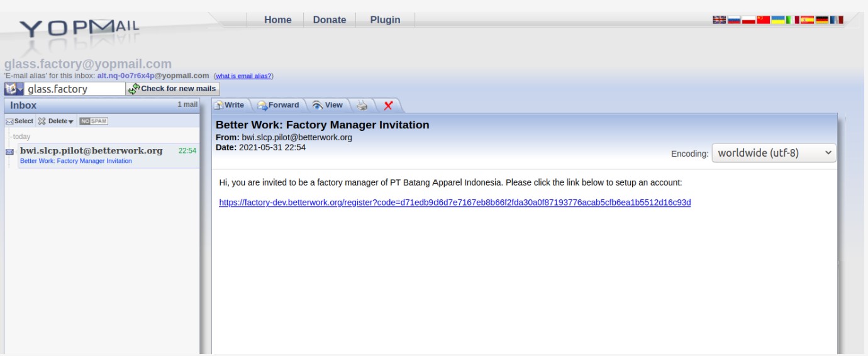Open the Delete dropdown in the inbox

[x=55, y=121]
